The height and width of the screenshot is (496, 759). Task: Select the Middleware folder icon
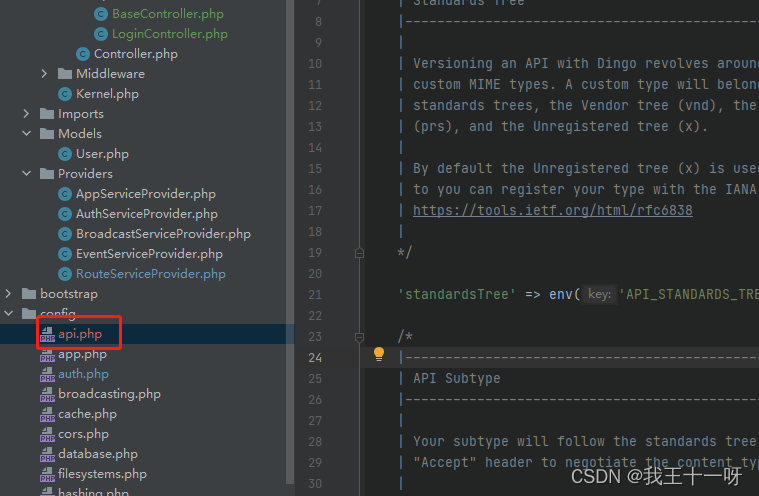pos(64,74)
